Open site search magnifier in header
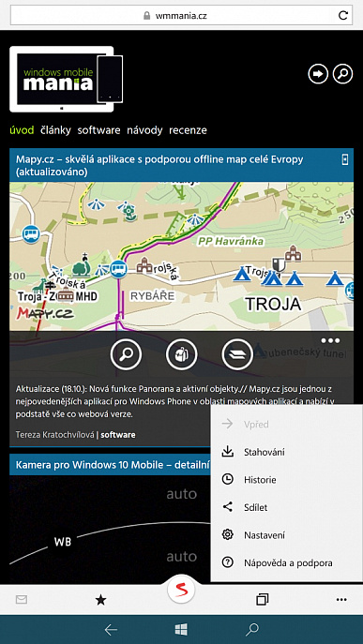 point(342,74)
